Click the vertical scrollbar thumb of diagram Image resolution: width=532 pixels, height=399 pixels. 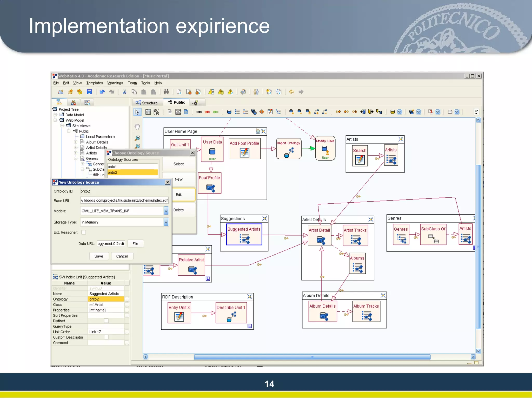pos(478,247)
